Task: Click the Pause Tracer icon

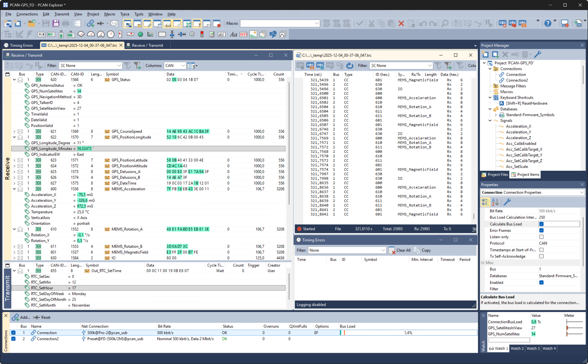Action: coord(522,23)
